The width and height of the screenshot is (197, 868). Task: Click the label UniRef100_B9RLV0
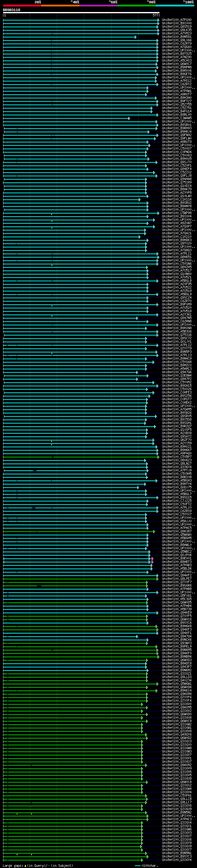click(x=177, y=115)
